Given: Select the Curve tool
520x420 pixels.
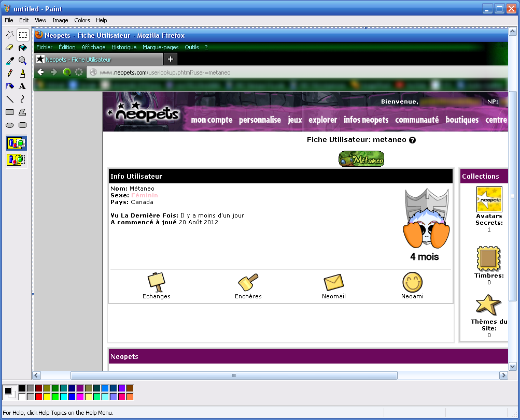Looking at the screenshot, I should point(22,99).
